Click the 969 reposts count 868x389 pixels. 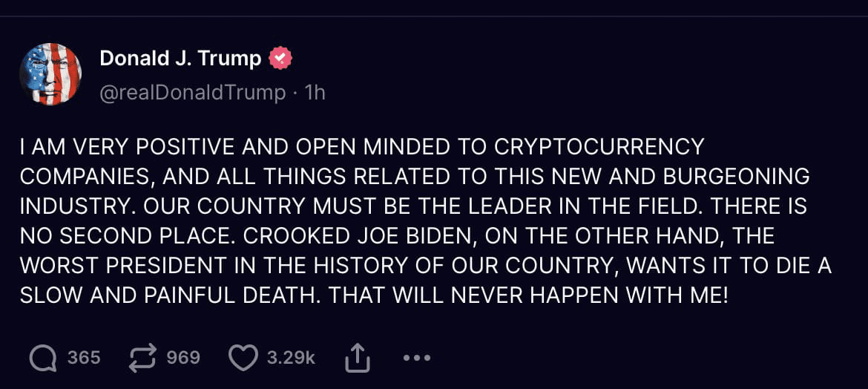click(183, 358)
